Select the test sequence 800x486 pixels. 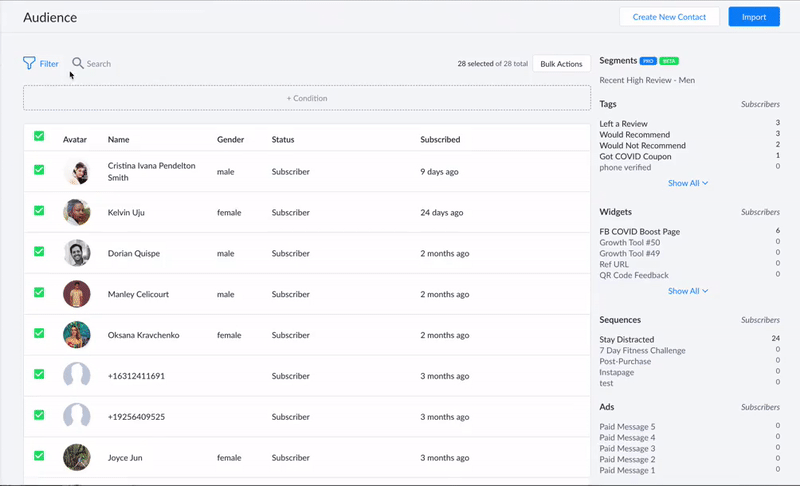point(606,383)
